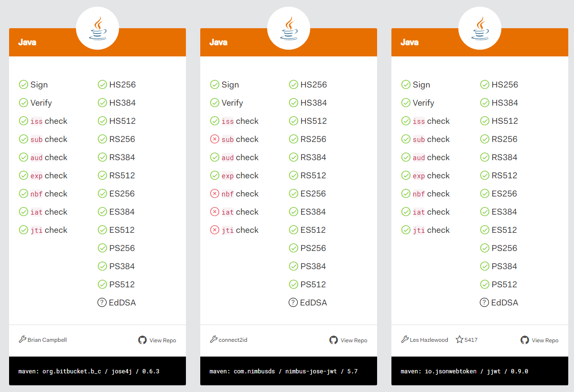
Task: Click the GitHub icon on Brian Campbell's card
Action: [142, 340]
